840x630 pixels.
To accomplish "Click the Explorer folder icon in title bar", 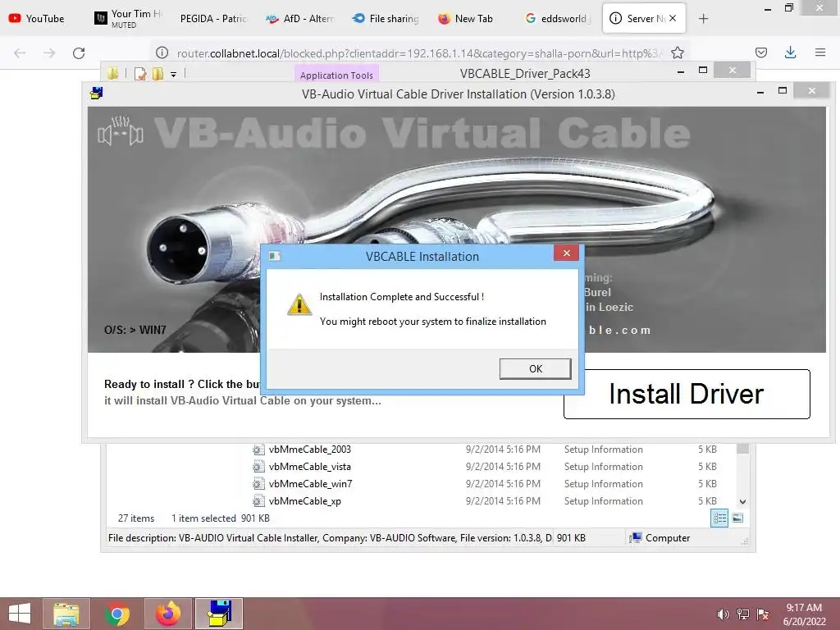I will point(112,73).
